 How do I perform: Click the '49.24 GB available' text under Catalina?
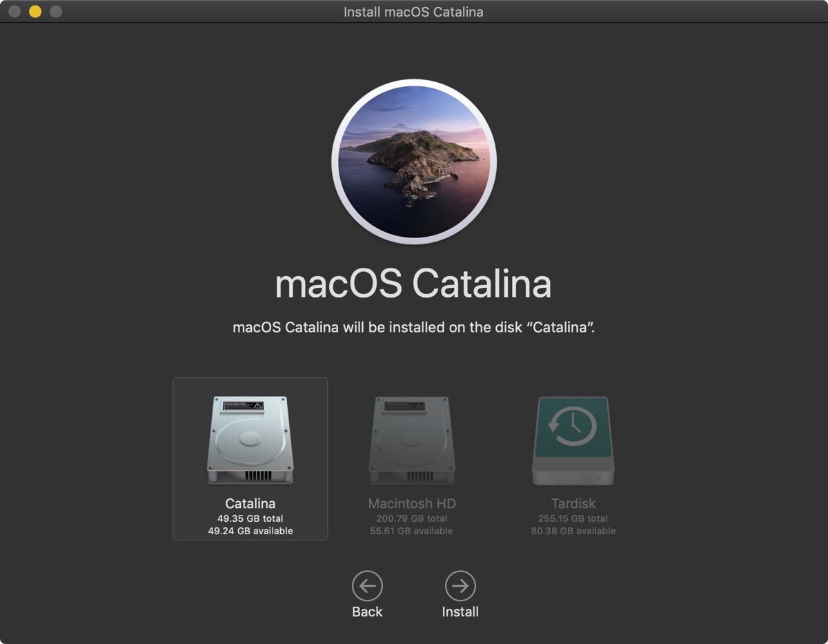(x=250, y=531)
